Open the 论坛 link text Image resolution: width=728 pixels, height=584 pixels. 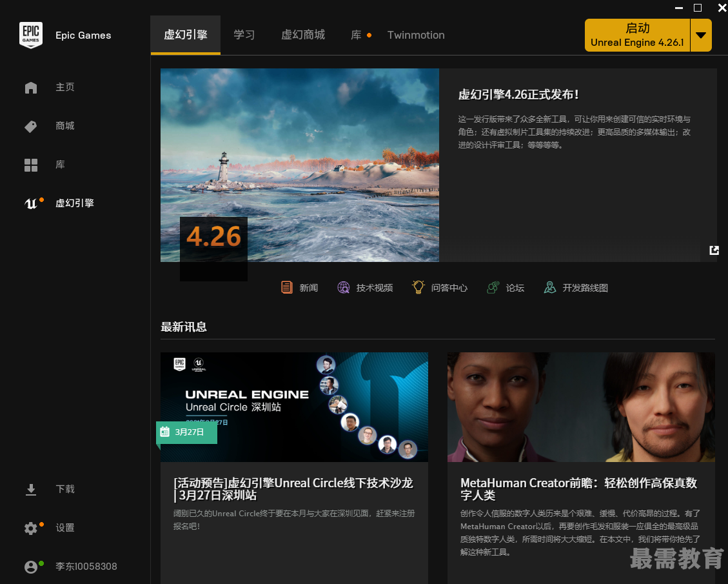pyautogui.click(x=515, y=288)
